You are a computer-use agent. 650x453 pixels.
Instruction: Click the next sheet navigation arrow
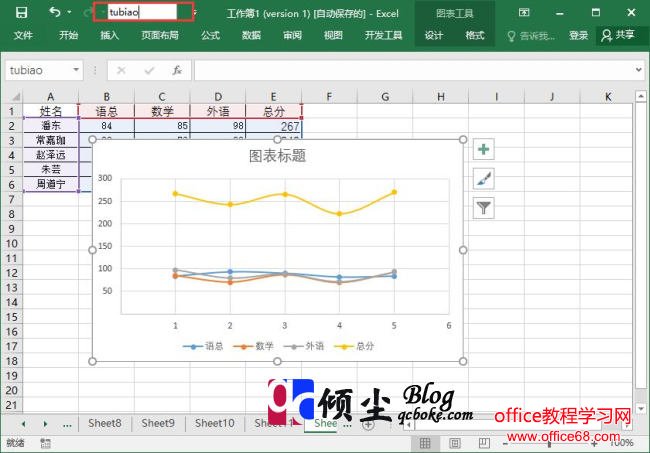pos(45,424)
